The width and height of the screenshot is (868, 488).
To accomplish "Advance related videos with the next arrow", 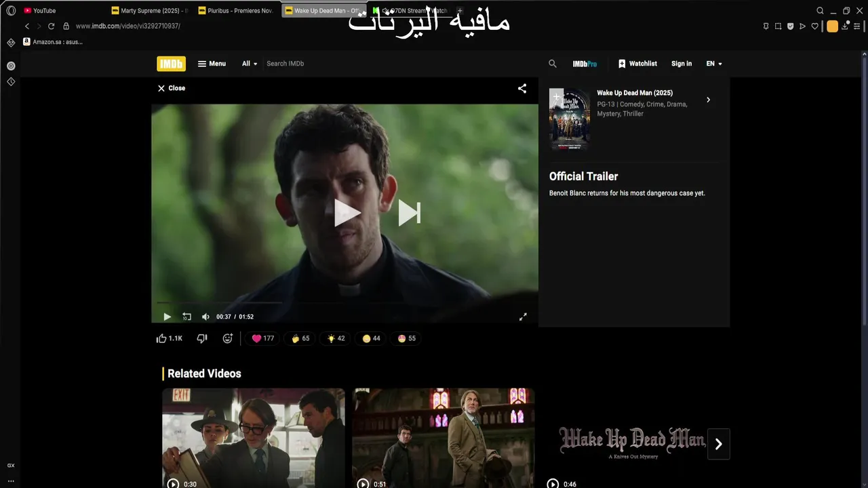I will tap(719, 444).
